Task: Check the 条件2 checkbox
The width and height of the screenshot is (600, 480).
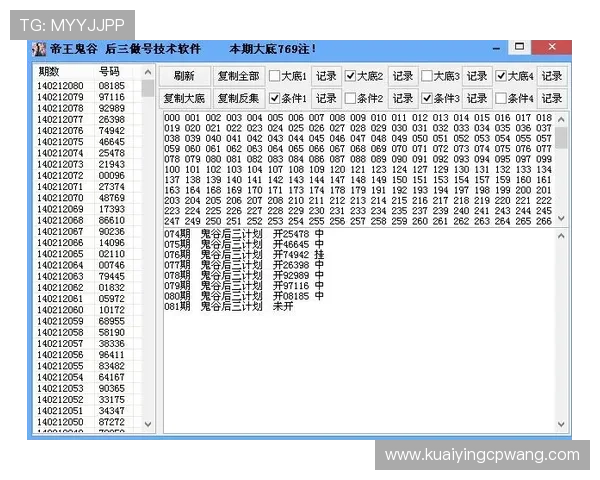Action: click(351, 98)
